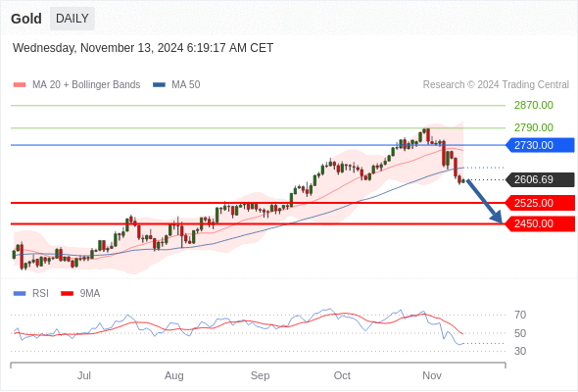This screenshot has width=578, height=392.
Task: Click the Jul label on the time axis
Action: 84,375
